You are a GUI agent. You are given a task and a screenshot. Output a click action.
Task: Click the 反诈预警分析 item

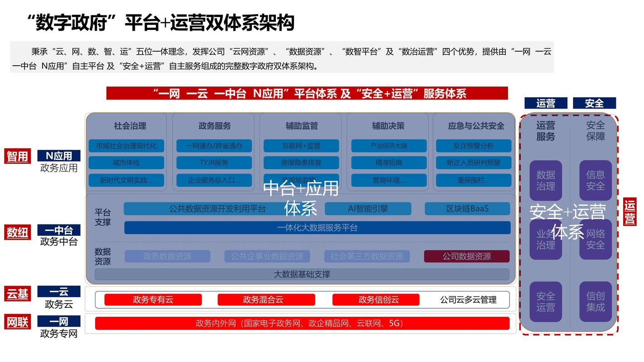coord(473,146)
